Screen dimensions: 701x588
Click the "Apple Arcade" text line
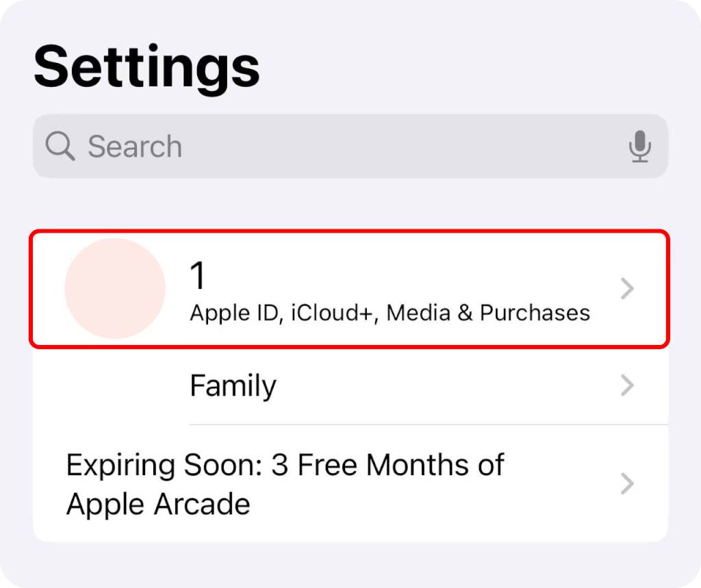pos(158,504)
